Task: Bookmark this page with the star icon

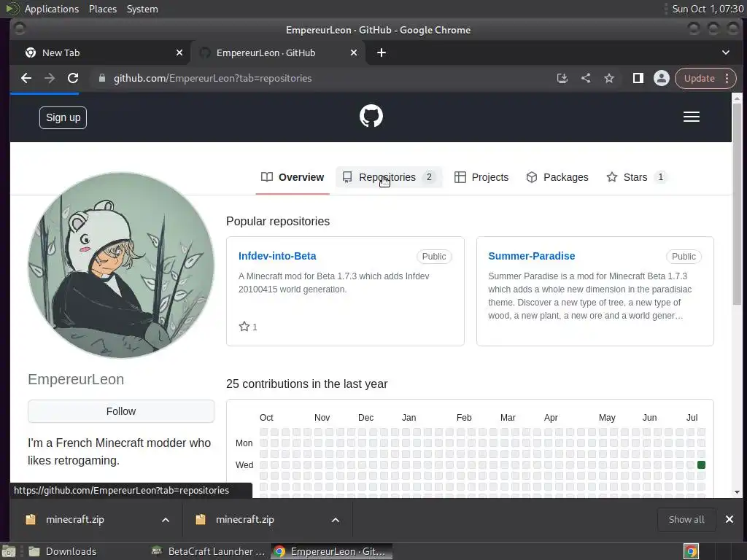Action: (609, 78)
